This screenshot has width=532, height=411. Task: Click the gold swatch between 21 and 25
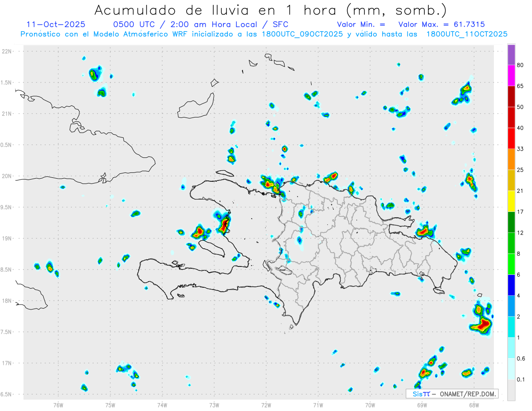point(512,180)
